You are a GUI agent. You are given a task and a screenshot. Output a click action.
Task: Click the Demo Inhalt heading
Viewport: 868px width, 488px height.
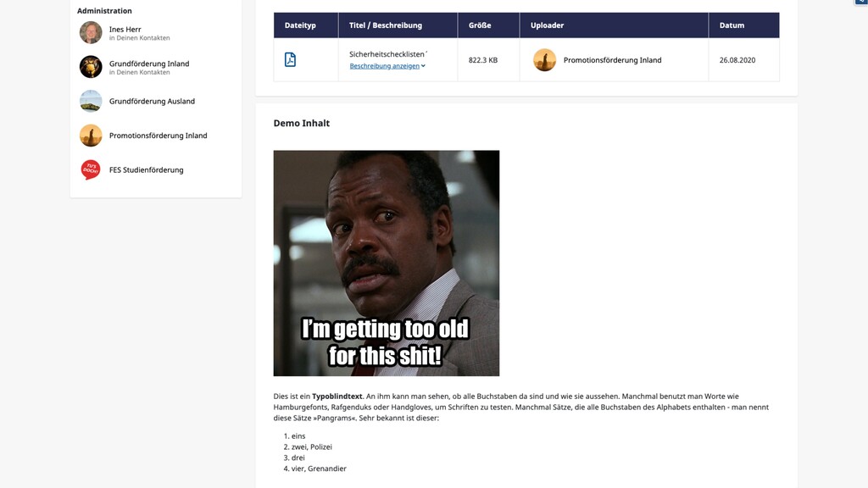(x=302, y=123)
